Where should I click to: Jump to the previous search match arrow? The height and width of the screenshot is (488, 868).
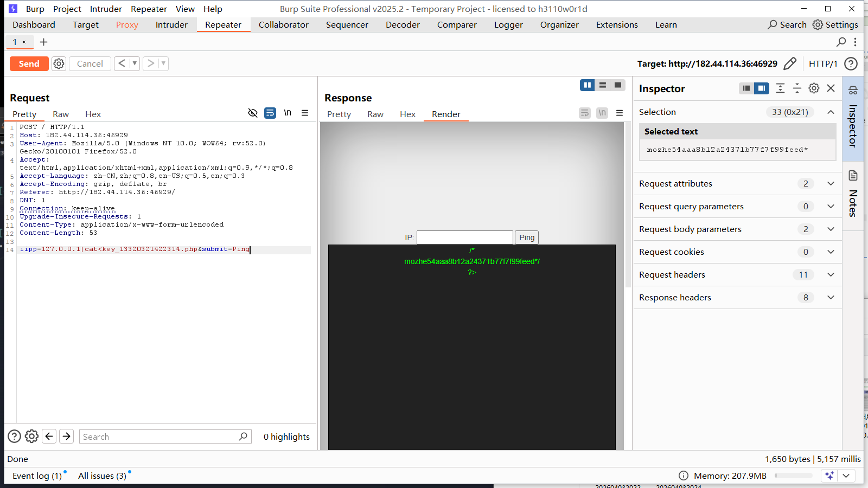point(49,436)
